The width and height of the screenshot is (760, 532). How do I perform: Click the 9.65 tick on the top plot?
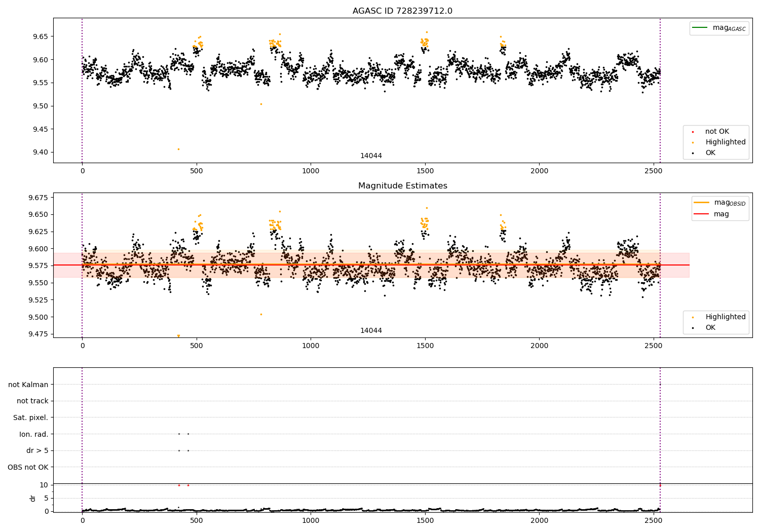(x=41, y=36)
